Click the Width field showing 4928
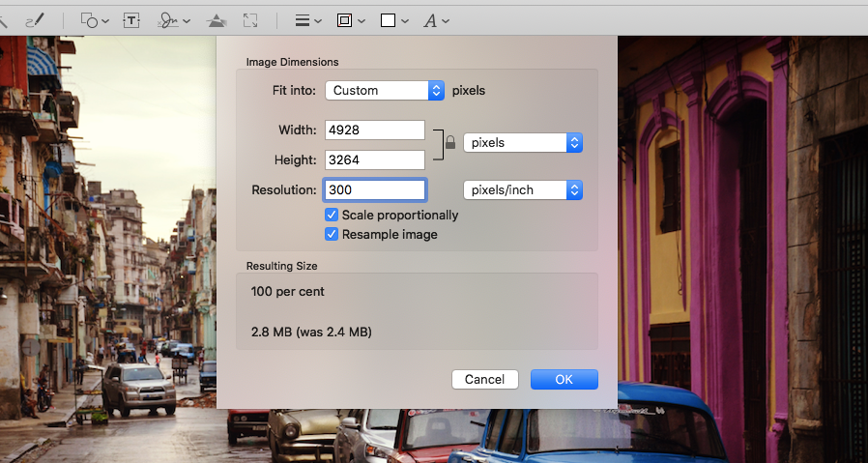Screen dimensions: 868x463 tap(375, 130)
